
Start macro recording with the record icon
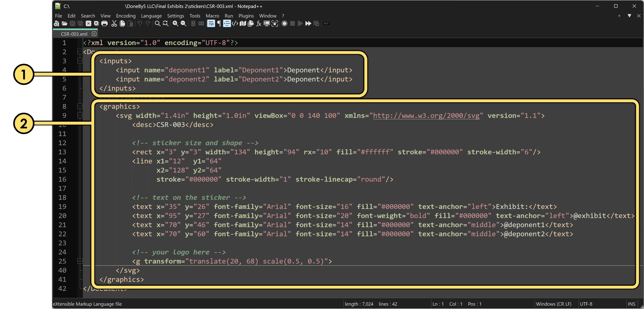click(x=284, y=24)
